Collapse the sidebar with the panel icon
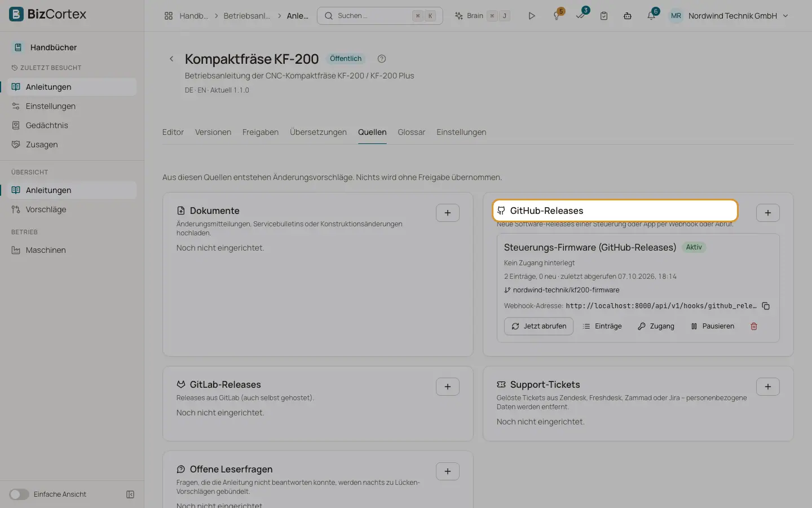 [x=130, y=494]
